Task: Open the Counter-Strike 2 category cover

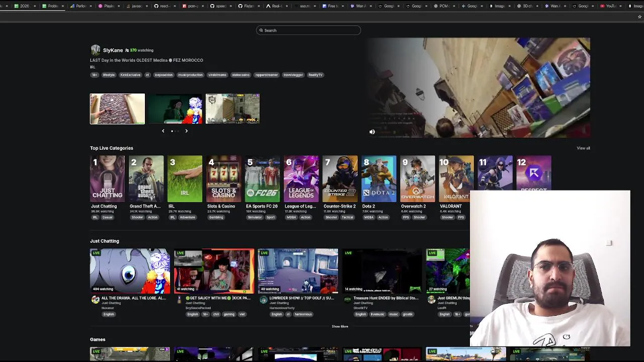Action: [x=340, y=178]
